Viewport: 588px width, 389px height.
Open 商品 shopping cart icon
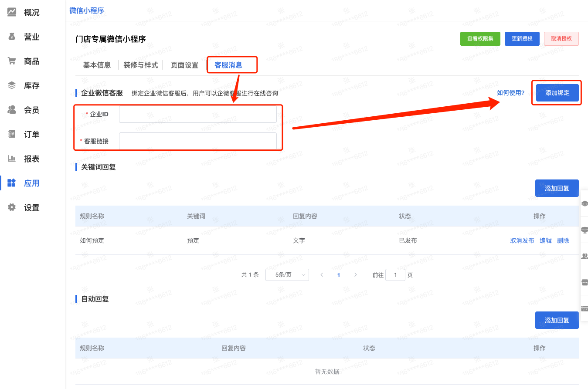coord(12,61)
